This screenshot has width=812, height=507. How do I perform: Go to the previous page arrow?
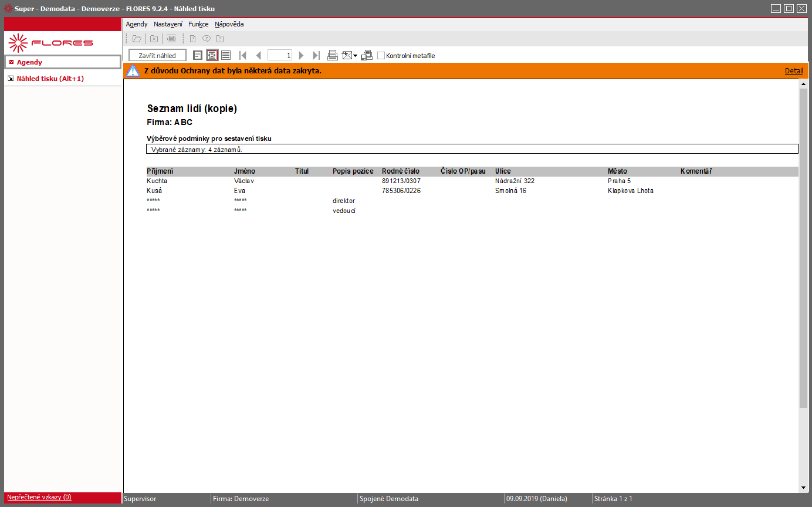pyautogui.click(x=258, y=55)
